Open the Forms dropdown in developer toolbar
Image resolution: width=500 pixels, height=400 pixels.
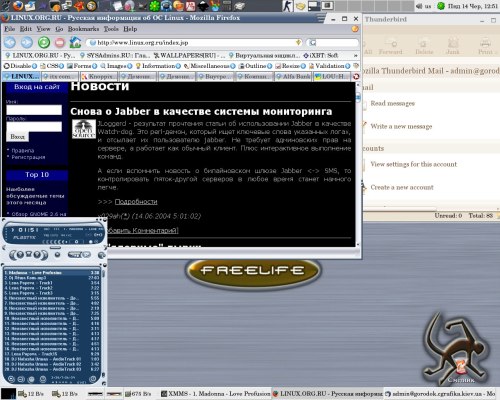click(82, 66)
